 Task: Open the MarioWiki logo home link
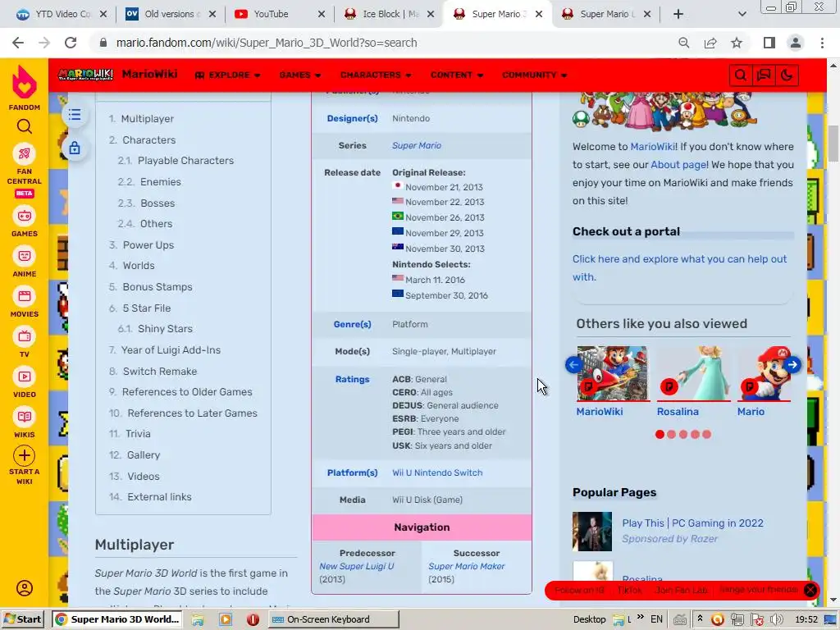(85, 75)
